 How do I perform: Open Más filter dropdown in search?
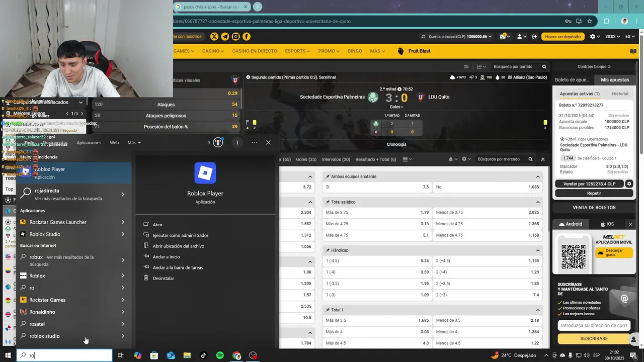pos(134,142)
